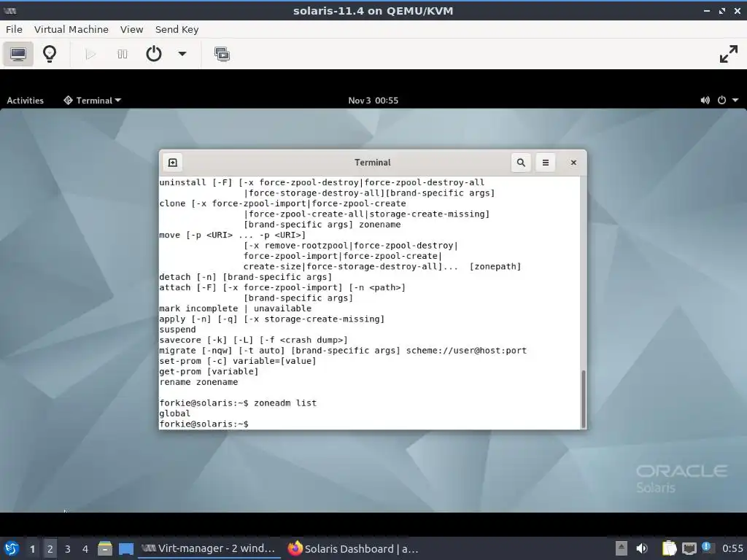Open a new tab in Terminal
The image size is (747, 560).
coord(172,163)
